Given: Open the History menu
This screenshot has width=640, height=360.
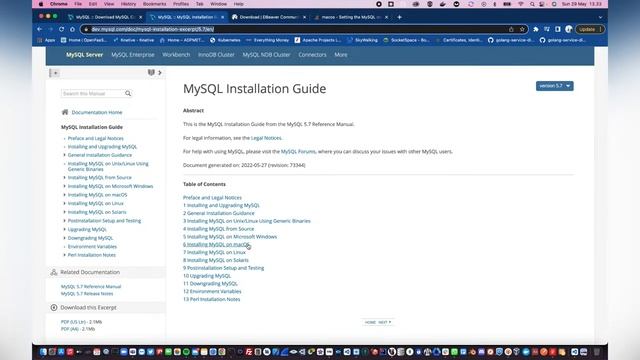Looking at the screenshot, I should coord(128,4).
